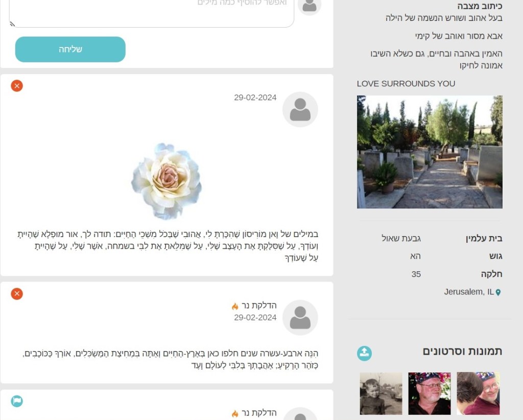
Task: Open the thumbnail of two people together
Action: point(478,393)
